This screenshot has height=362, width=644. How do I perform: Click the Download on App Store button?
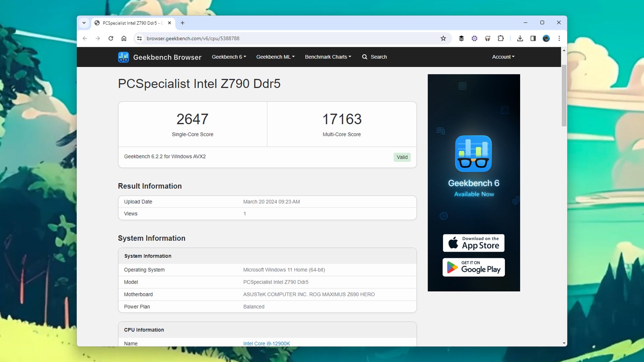(x=473, y=243)
